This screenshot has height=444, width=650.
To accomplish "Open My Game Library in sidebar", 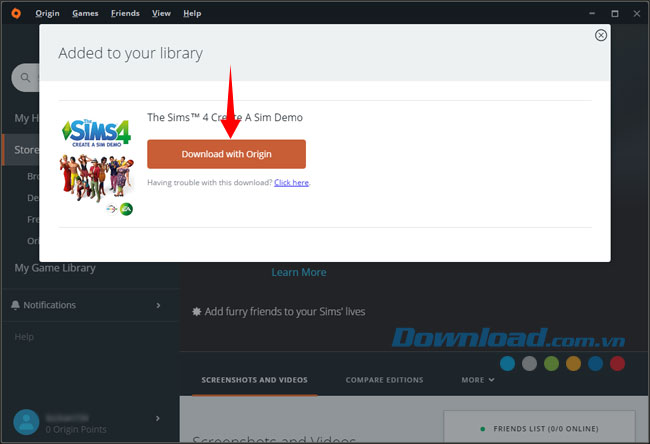I will 55,268.
